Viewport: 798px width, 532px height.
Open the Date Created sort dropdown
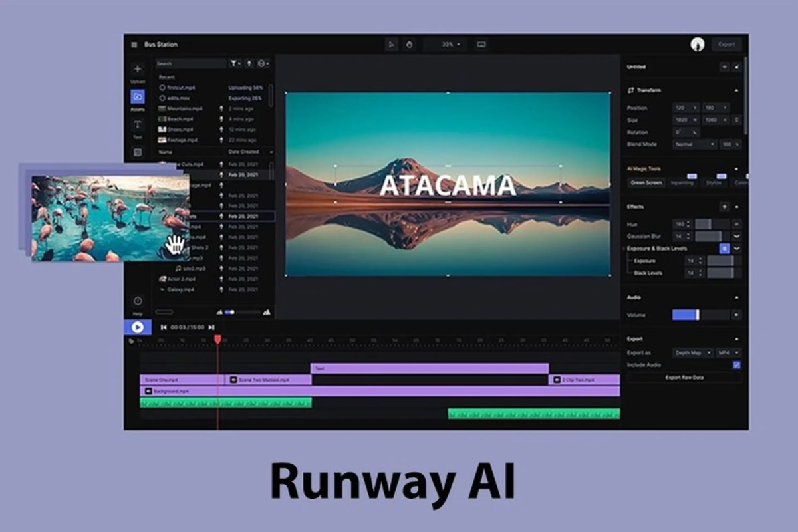click(250, 152)
